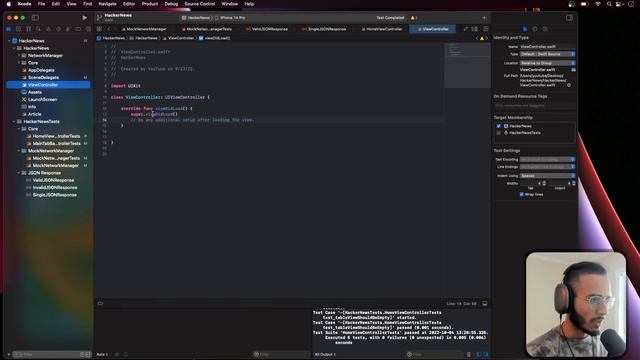Go back with the editor back arrow
640x360 pixels.
[109, 29]
